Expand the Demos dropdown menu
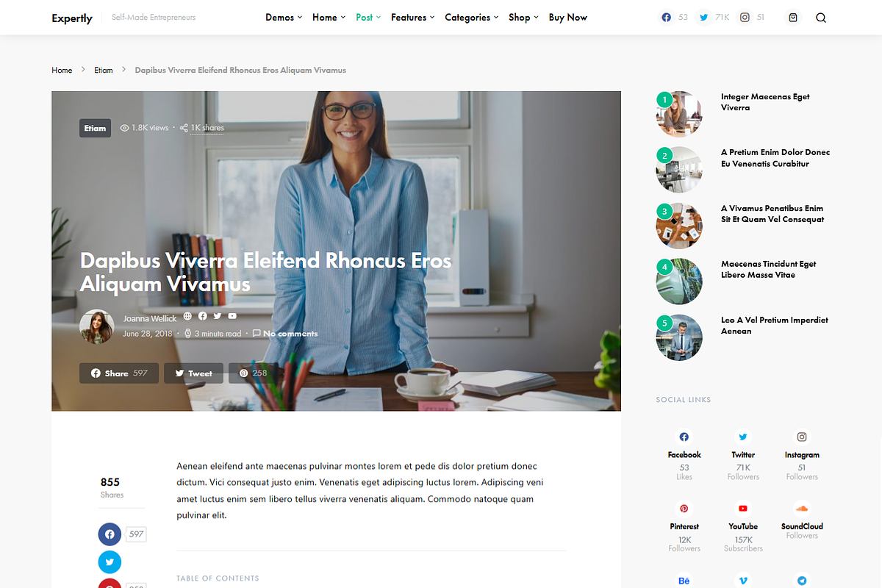 pos(284,17)
